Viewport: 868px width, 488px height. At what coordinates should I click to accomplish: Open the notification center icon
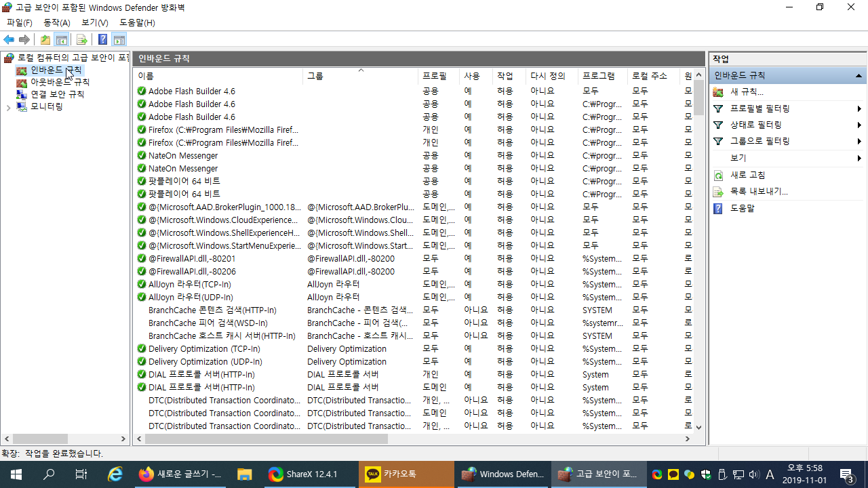[x=847, y=474]
